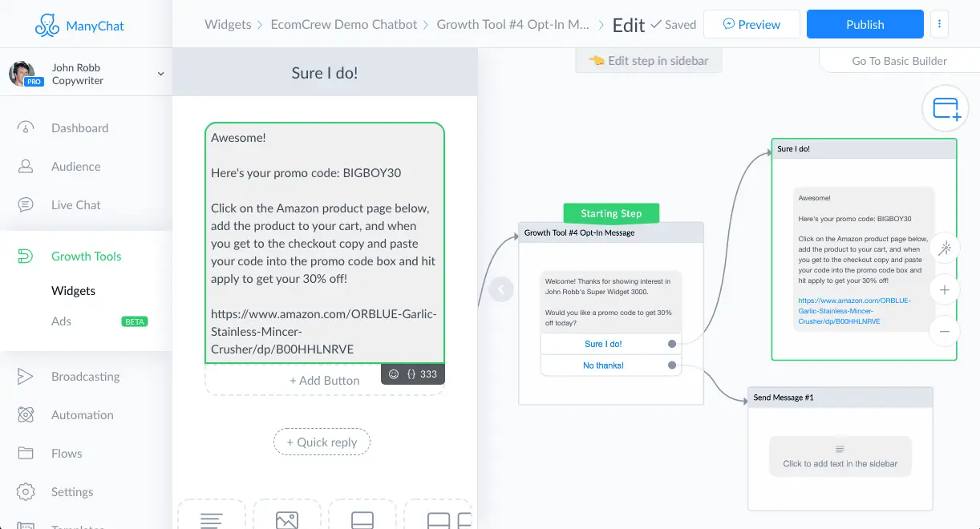This screenshot has height=529, width=980.
Task: Publish the flow
Action: coord(865,24)
